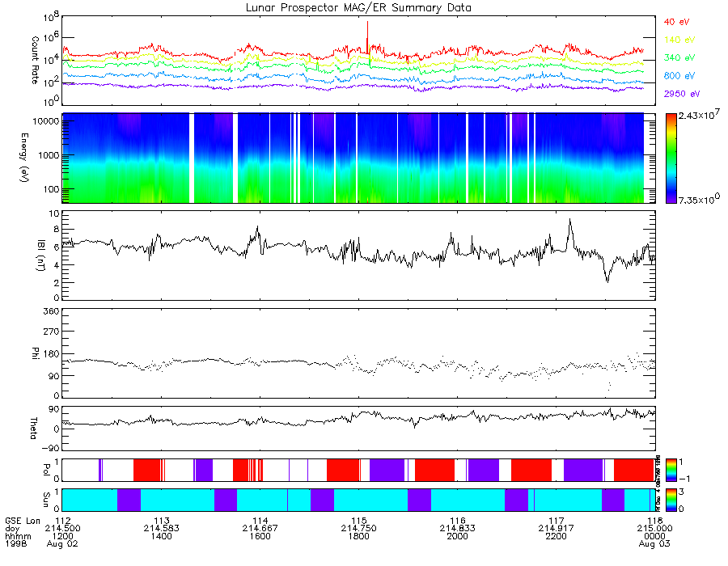Click the 'GSE Lon' row label
Viewport: 728px width, 566px height.
(23, 521)
